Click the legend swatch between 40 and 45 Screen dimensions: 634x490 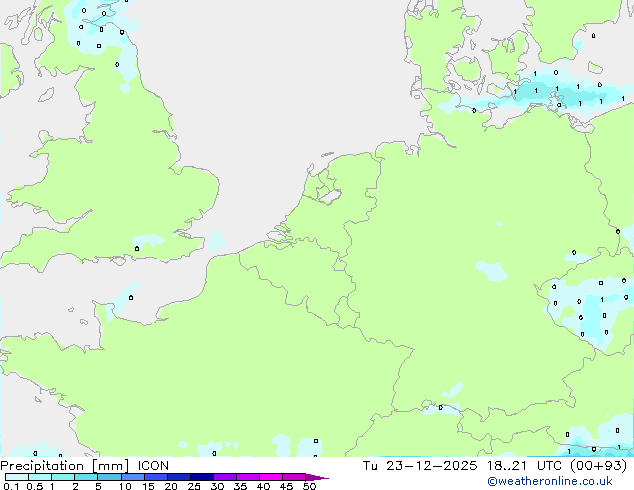pyautogui.click(x=271, y=477)
